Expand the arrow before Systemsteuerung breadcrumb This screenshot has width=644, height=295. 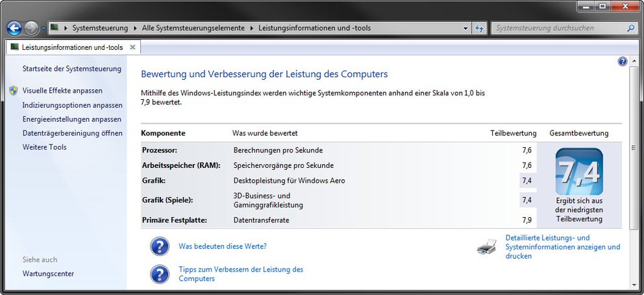66,29
